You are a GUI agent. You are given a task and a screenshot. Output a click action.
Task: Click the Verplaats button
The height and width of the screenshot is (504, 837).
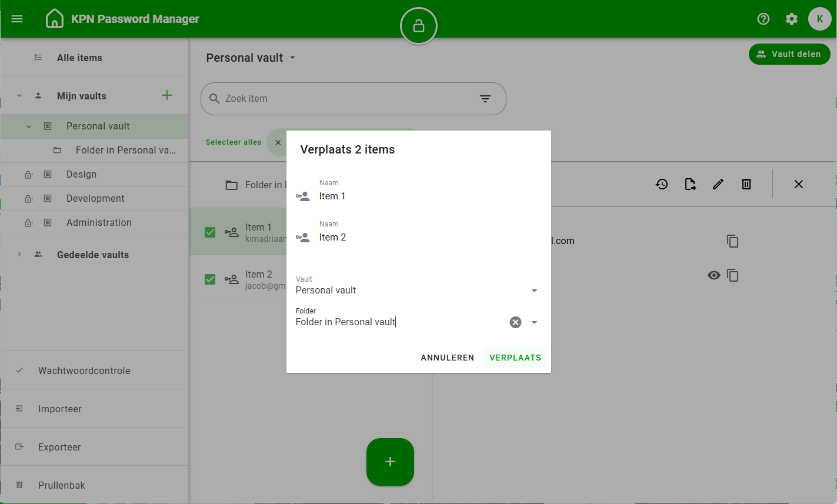click(x=515, y=358)
